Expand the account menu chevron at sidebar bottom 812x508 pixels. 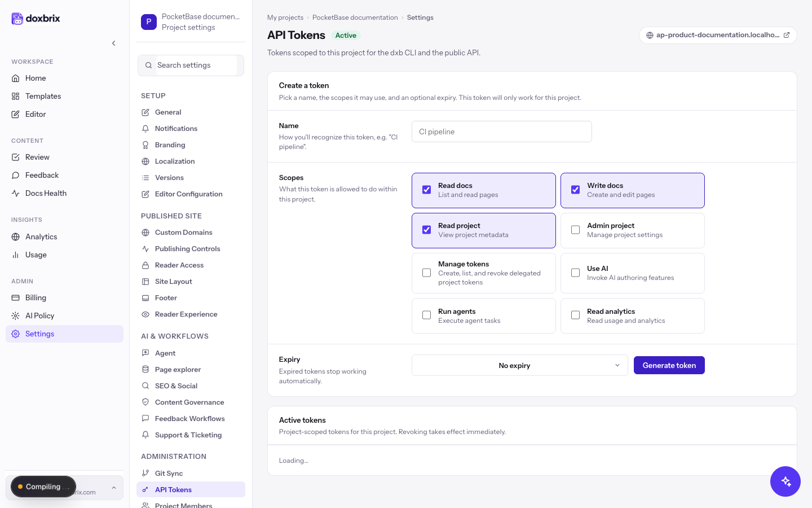tap(114, 488)
